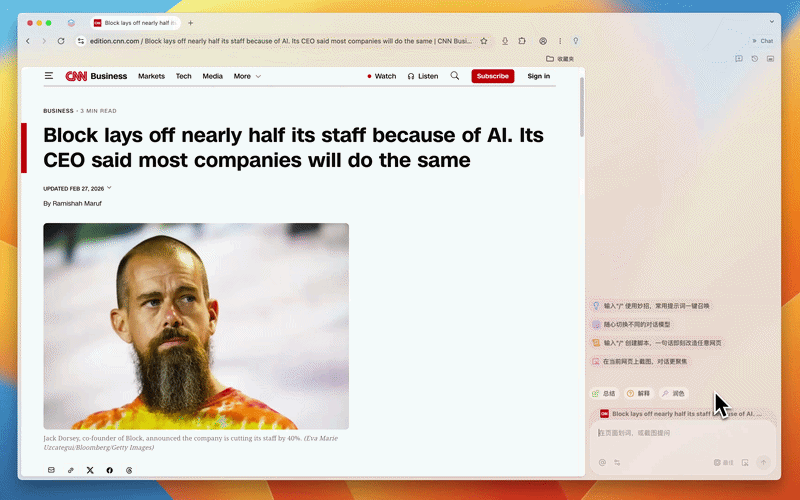Bookmark page with star icon
The height and width of the screenshot is (500, 800).
[484, 41]
